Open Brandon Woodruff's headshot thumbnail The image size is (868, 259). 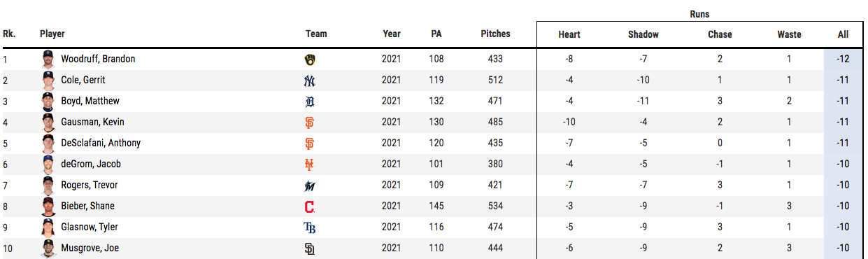(48, 59)
